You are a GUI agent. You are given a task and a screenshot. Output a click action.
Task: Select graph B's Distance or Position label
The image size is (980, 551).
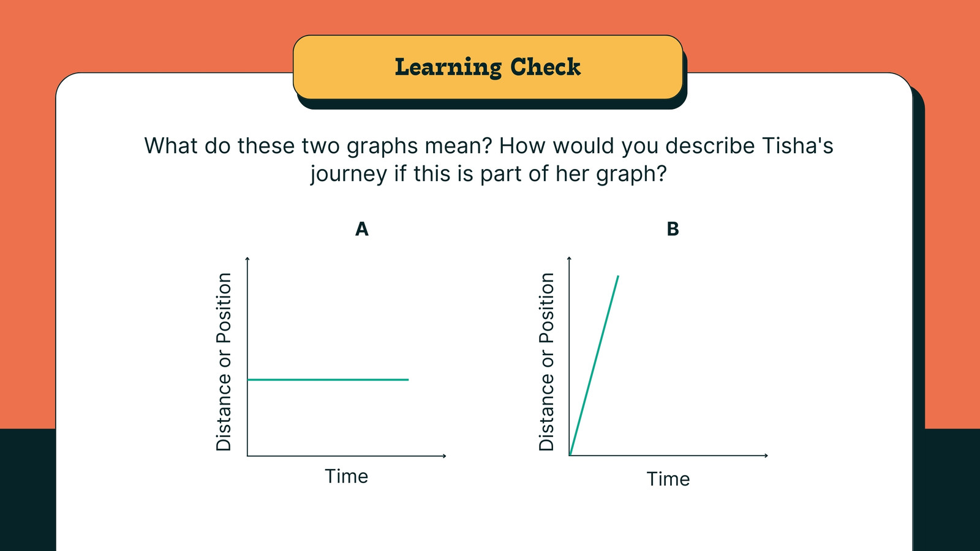pos(546,362)
